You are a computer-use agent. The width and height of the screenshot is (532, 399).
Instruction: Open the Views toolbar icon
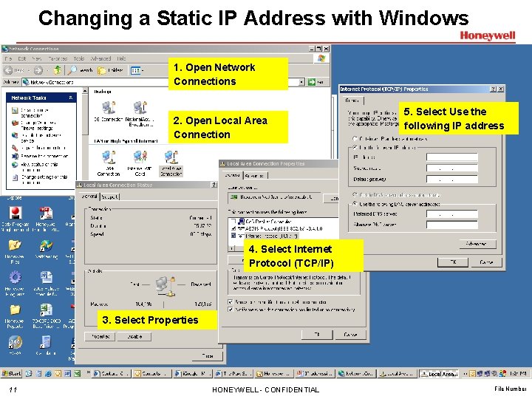coord(137,70)
